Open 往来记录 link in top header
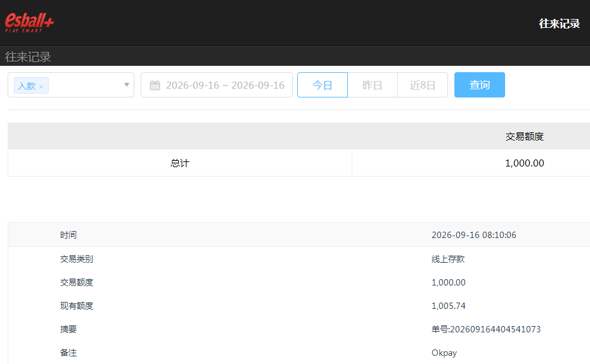This screenshot has width=590, height=364. pyautogui.click(x=559, y=23)
